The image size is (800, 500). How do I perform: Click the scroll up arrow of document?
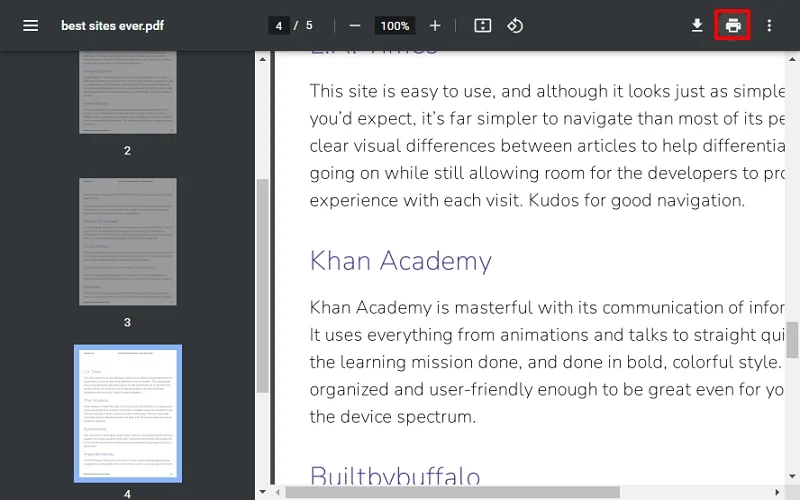pos(793,58)
